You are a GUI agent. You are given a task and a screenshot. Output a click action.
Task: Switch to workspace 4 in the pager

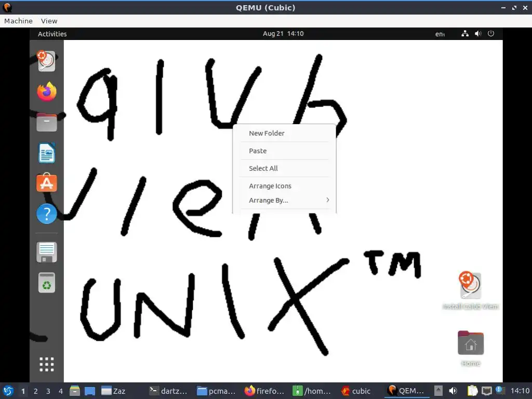click(x=61, y=391)
